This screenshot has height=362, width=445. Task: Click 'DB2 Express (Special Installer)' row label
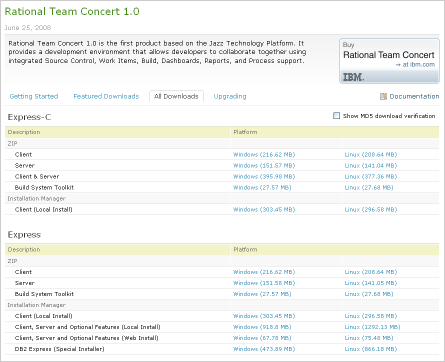(59, 349)
